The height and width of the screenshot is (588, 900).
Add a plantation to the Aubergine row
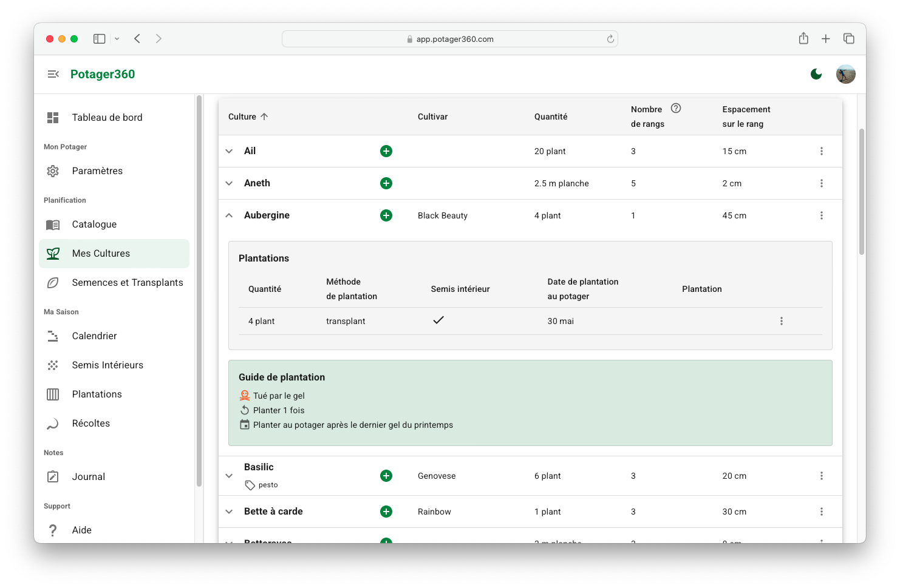click(386, 215)
